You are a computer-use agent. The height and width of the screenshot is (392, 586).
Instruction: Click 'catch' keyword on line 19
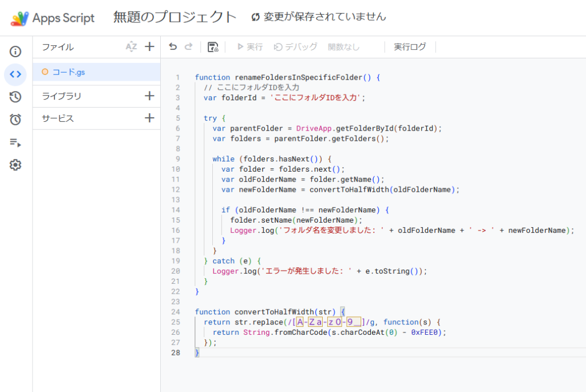(x=223, y=261)
